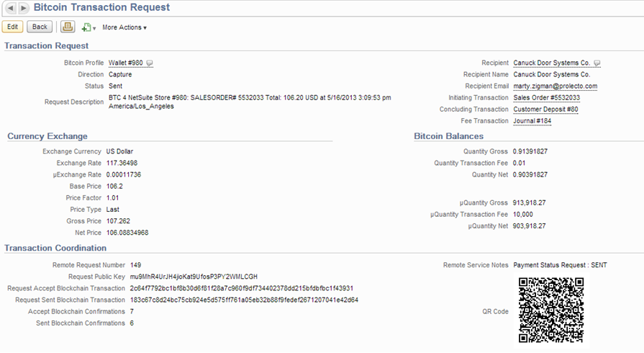Click the Request Sent Blockchain Transaction hash
This screenshot has width=644, height=353.
click(244, 300)
